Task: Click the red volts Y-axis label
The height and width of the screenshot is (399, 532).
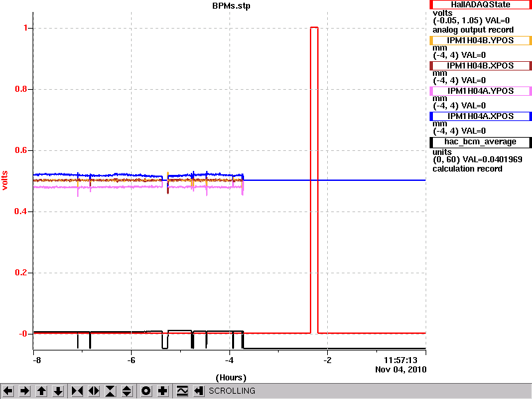Action: point(5,180)
